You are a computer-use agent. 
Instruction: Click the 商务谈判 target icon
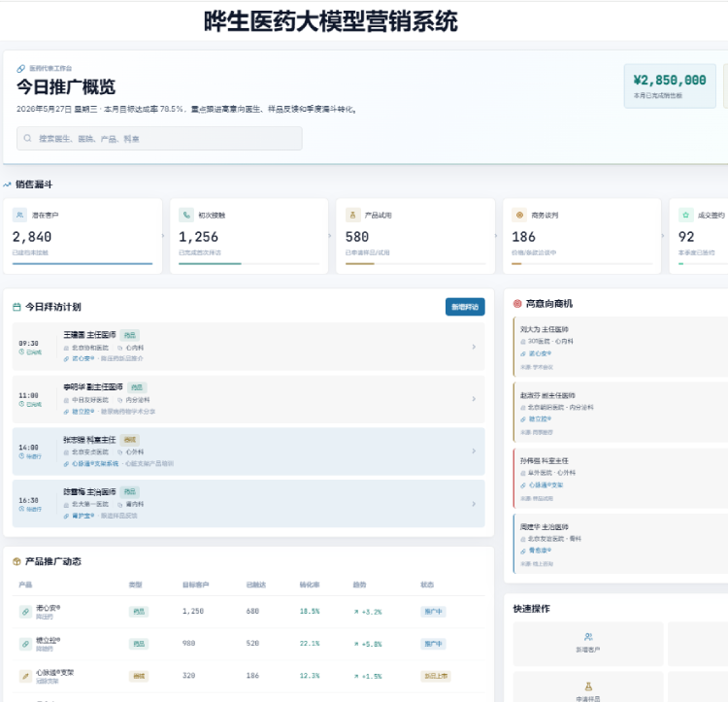click(x=519, y=215)
